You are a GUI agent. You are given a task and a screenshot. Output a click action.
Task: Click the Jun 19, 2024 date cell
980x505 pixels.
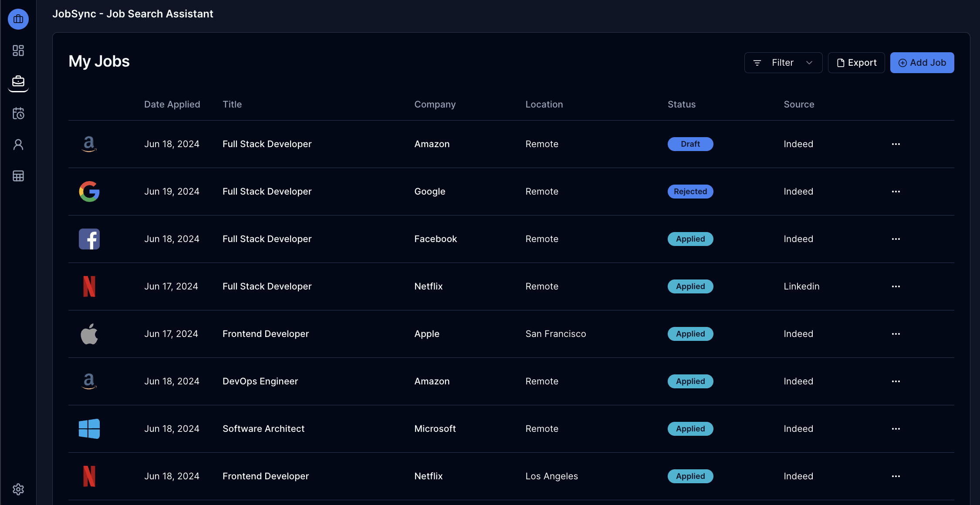172,192
